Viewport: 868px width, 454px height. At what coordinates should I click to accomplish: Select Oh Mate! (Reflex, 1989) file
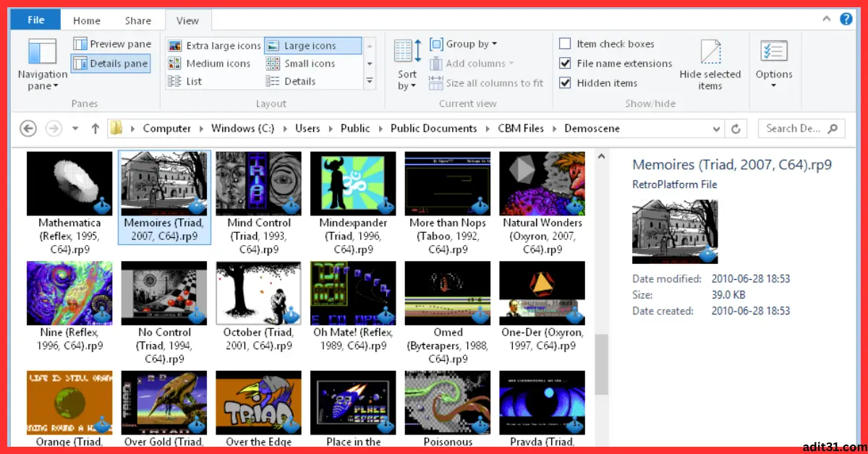[x=354, y=307]
